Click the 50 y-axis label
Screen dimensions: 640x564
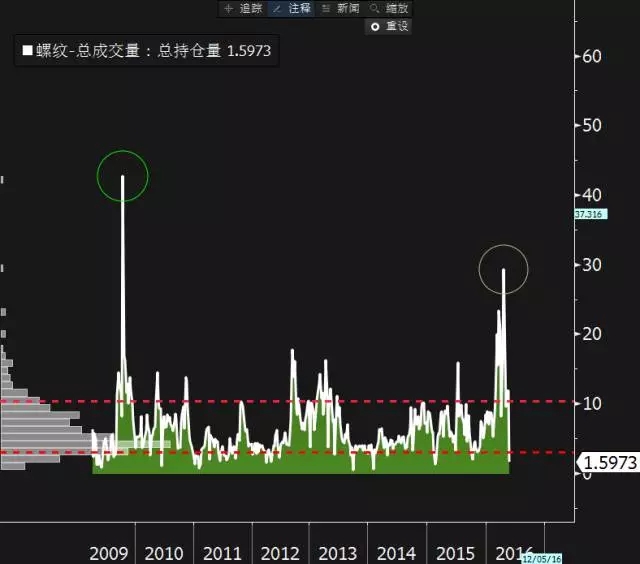point(592,126)
